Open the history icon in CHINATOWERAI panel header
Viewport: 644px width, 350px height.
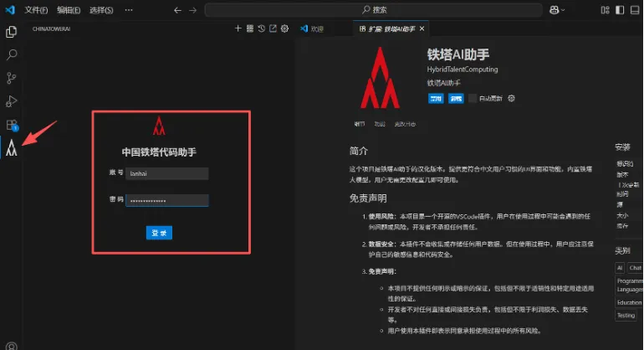click(261, 28)
